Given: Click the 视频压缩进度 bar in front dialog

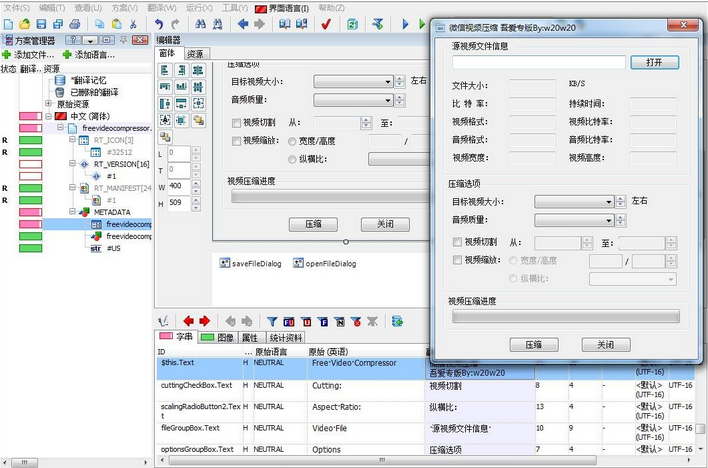Looking at the screenshot, I should pyautogui.click(x=565, y=316).
